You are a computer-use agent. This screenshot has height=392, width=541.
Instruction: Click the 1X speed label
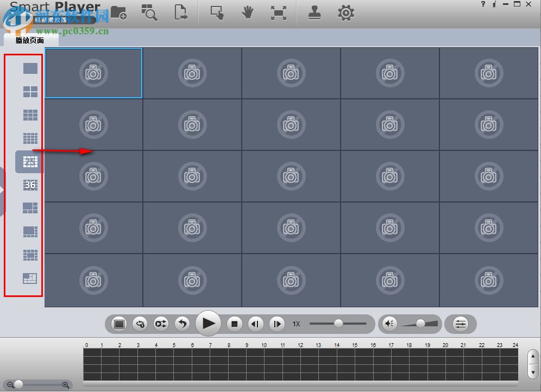coord(296,324)
